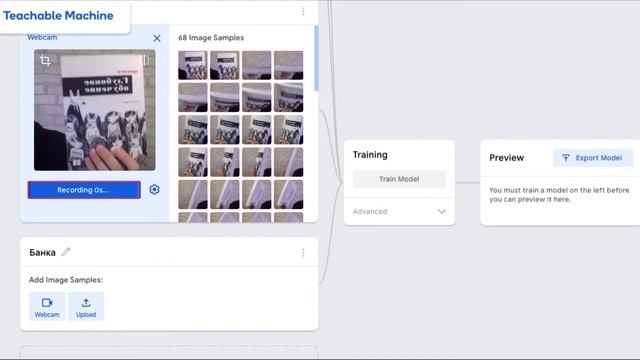Click the Банка class name text
Screen dimensions: 640x360
(42, 253)
